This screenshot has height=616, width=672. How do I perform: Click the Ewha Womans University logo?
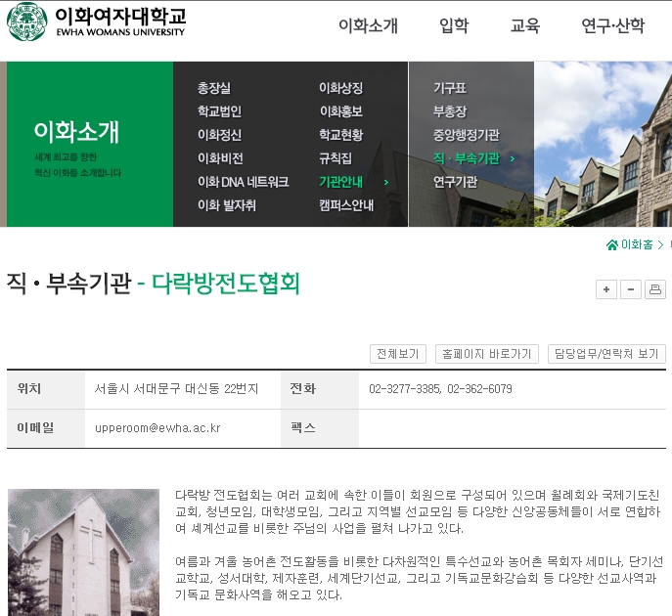tap(97, 22)
